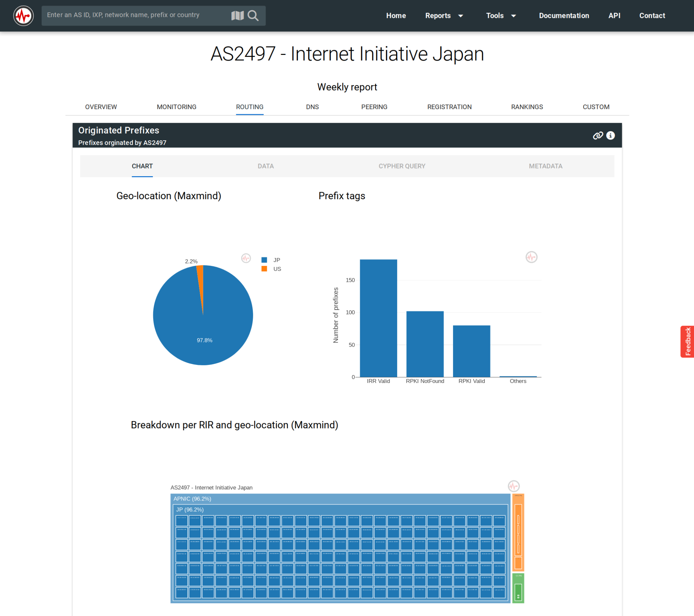
Task: Click the watermark logo on Prefix tags chart
Action: (531, 257)
